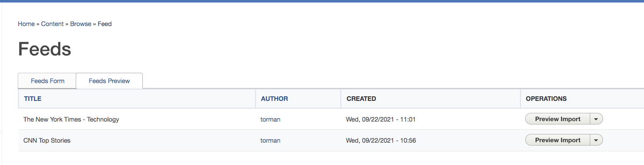The width and height of the screenshot is (644, 165).
Task: Sort the table by TITLE column
Action: 33,99
